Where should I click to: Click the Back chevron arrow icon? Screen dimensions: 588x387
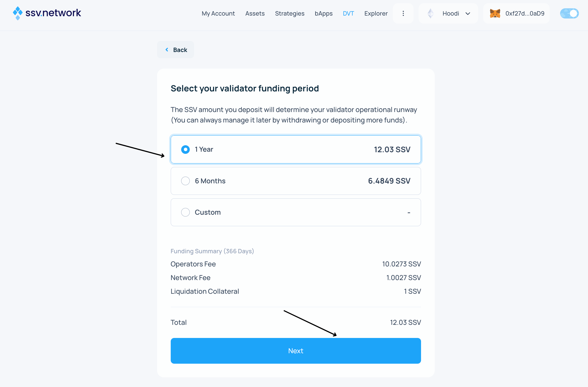pos(167,50)
